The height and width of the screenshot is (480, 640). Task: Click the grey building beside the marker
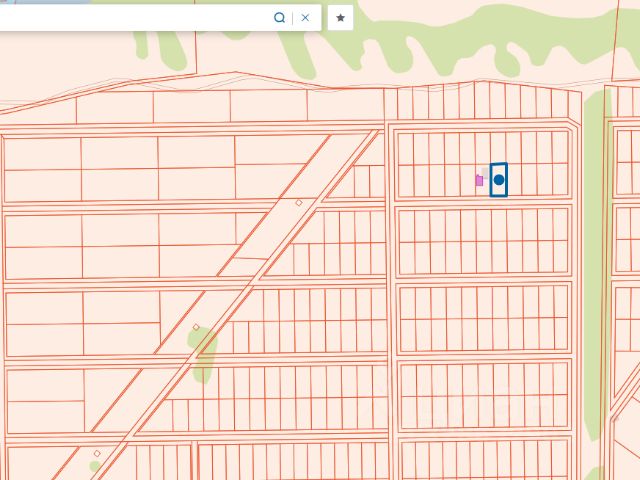coord(485,173)
